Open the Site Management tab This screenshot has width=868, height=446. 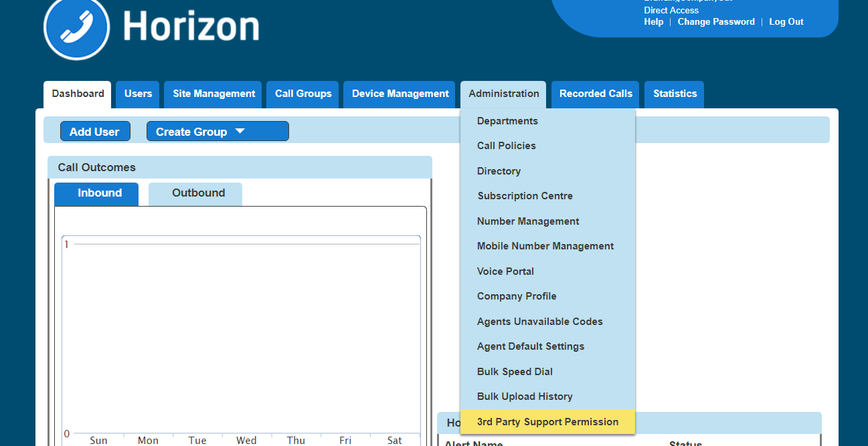(214, 94)
